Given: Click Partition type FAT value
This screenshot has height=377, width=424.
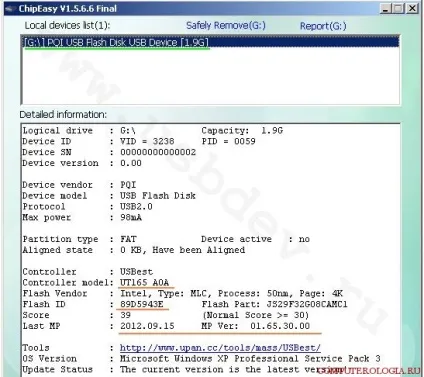Looking at the screenshot, I should pos(128,239).
